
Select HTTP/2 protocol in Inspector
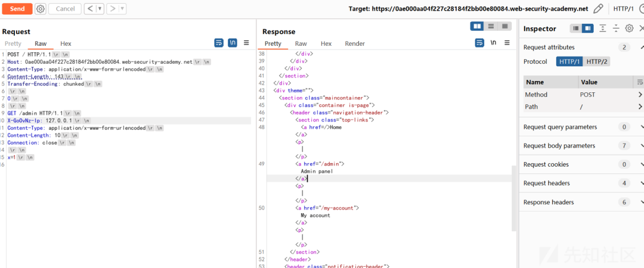pos(597,61)
